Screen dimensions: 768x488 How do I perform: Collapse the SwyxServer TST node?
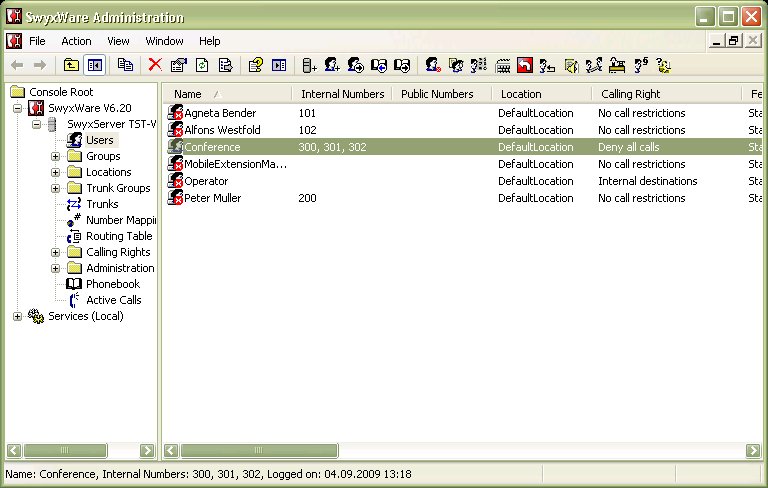tap(37, 124)
